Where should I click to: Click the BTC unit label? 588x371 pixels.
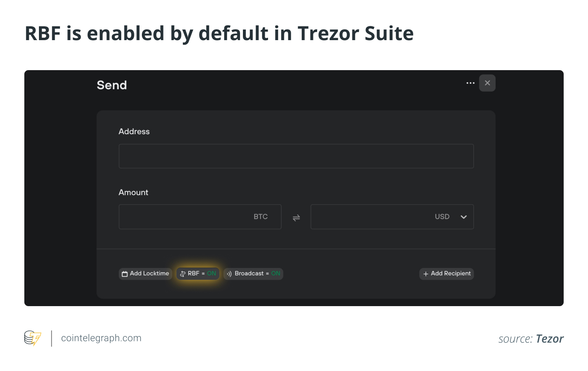(x=260, y=217)
